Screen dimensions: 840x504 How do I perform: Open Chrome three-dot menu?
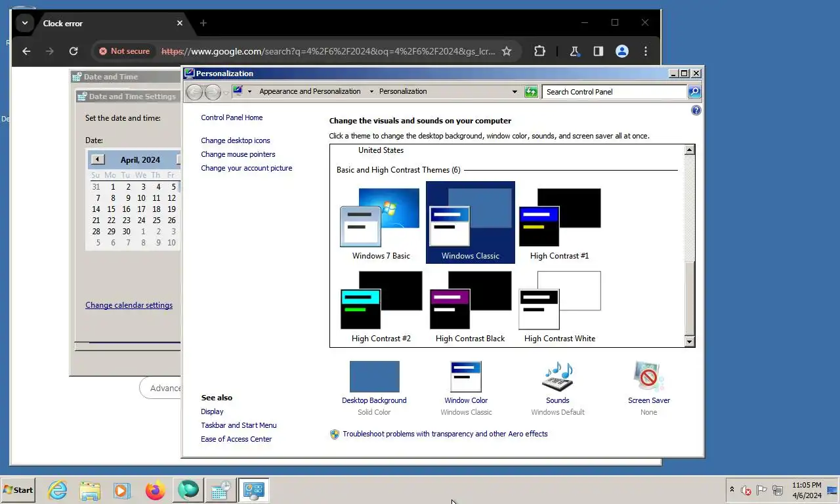(645, 51)
